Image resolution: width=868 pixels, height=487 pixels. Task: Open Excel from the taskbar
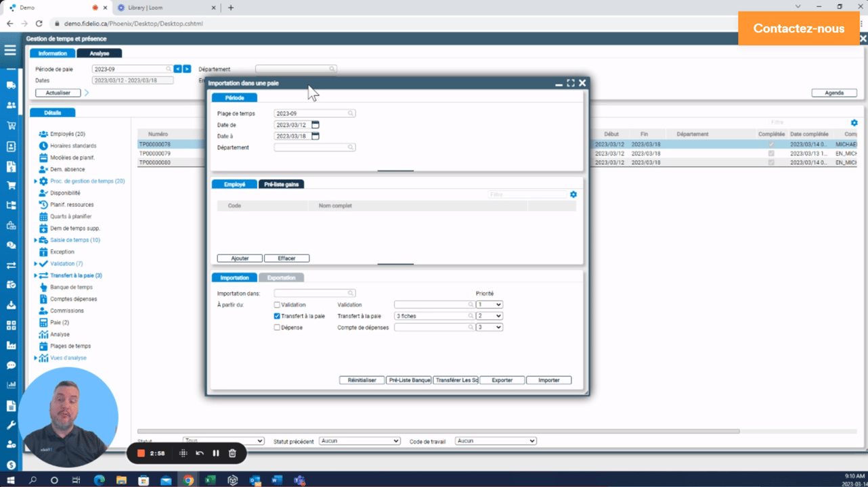(211, 480)
